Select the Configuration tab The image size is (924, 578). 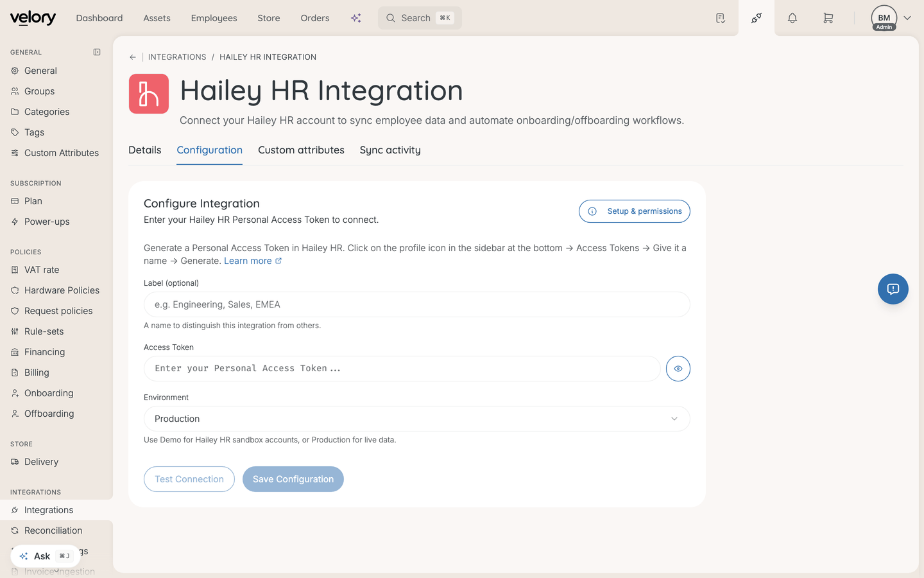click(210, 150)
